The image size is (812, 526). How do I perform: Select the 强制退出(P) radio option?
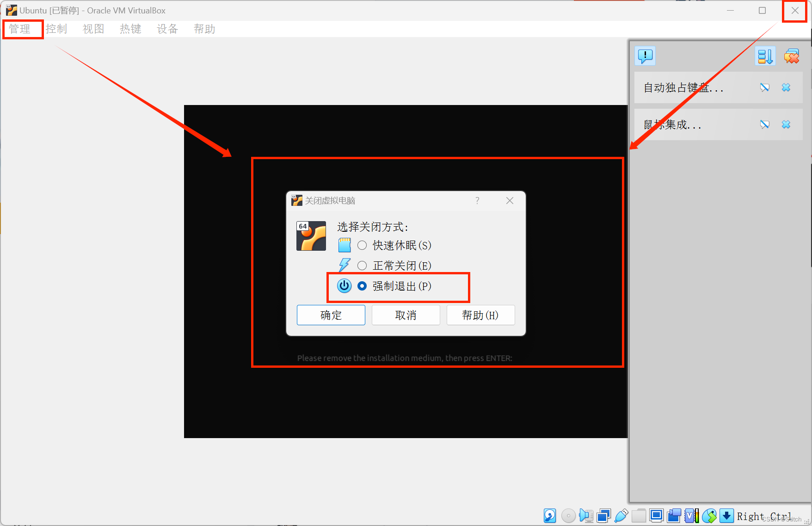[x=362, y=286]
